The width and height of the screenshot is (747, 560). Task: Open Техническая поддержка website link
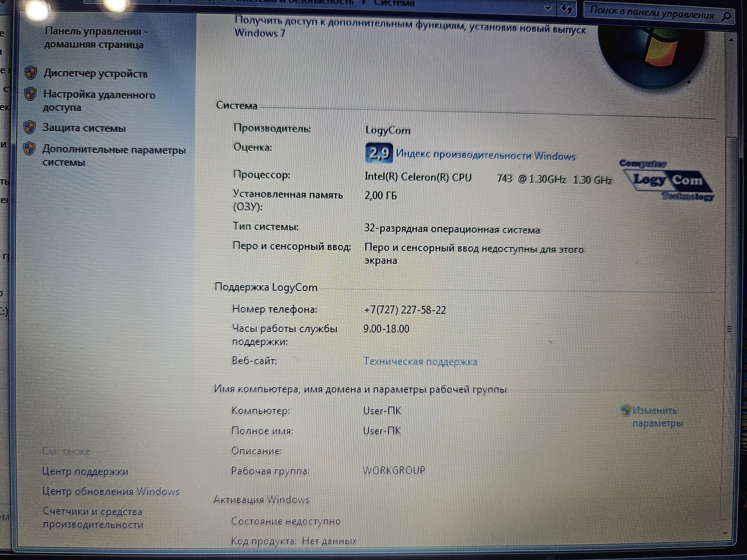[420, 361]
